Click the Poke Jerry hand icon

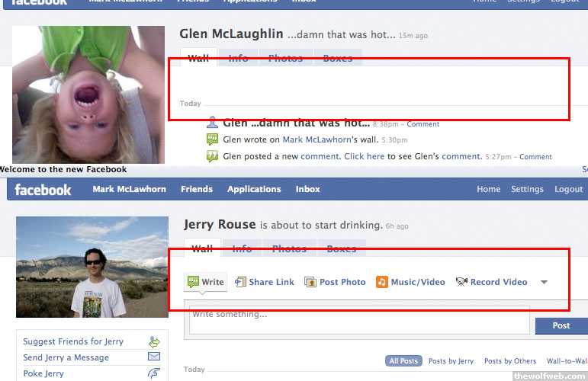point(154,373)
